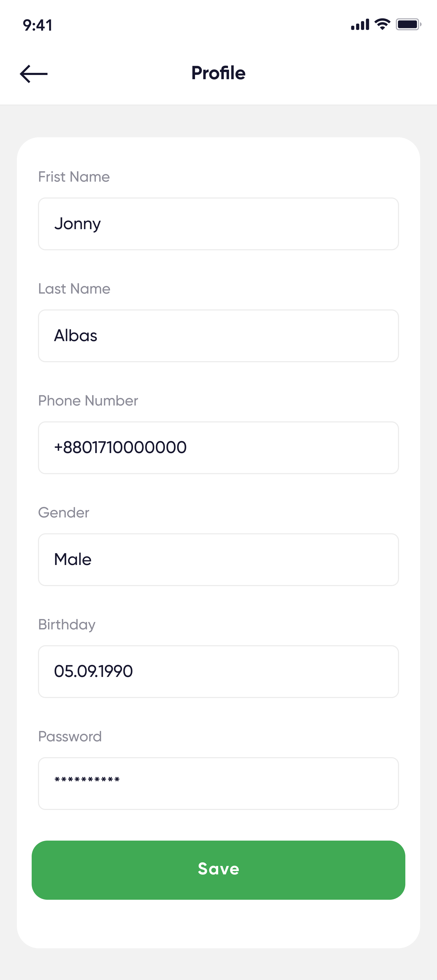Click the "Last Name" label
Image resolution: width=437 pixels, height=980 pixels.
point(74,289)
